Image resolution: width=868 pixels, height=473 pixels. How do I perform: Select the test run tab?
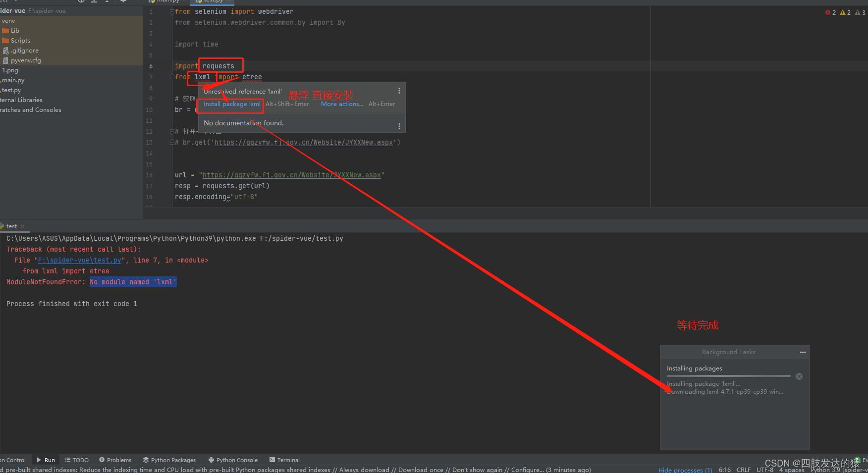point(11,226)
